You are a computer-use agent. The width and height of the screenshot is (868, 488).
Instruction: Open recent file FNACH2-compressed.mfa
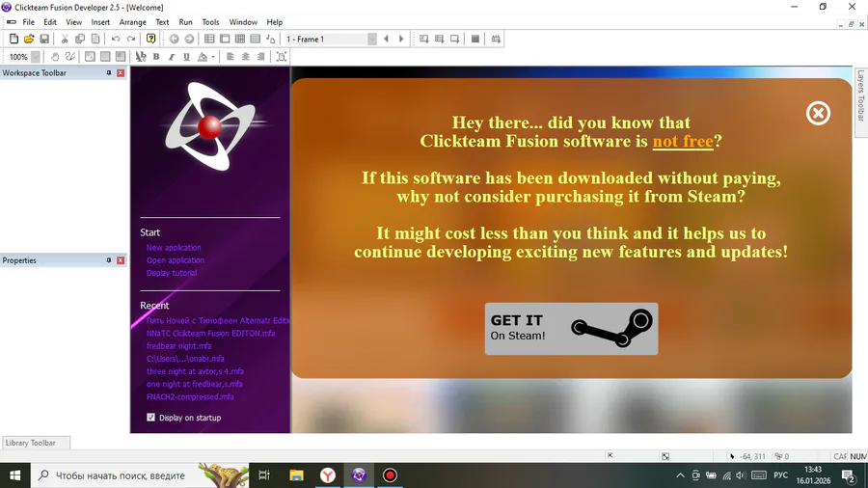[x=190, y=396]
